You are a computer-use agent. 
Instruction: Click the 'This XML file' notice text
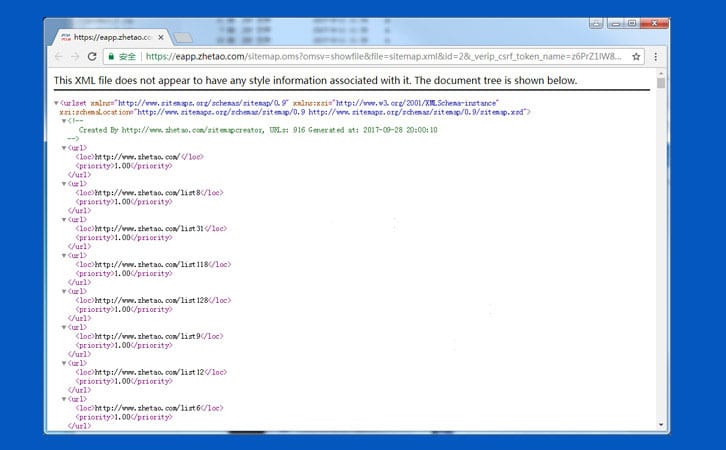(315, 81)
